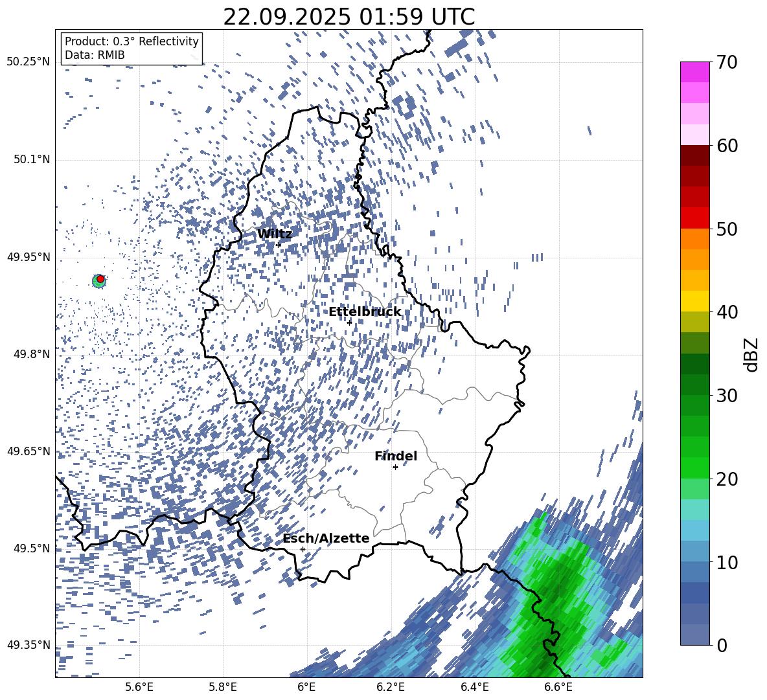Screen dimensions: 767x700
Task: Click the colorbar tick value 30
Action: (x=727, y=395)
